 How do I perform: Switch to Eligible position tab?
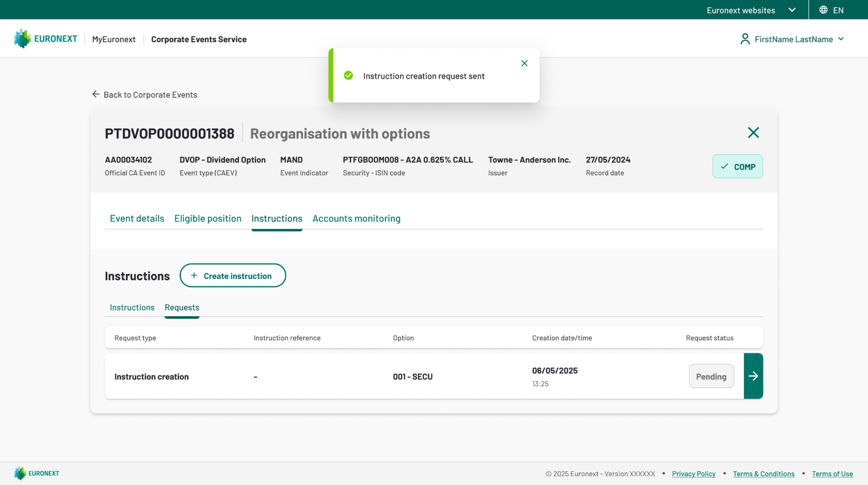[208, 219]
